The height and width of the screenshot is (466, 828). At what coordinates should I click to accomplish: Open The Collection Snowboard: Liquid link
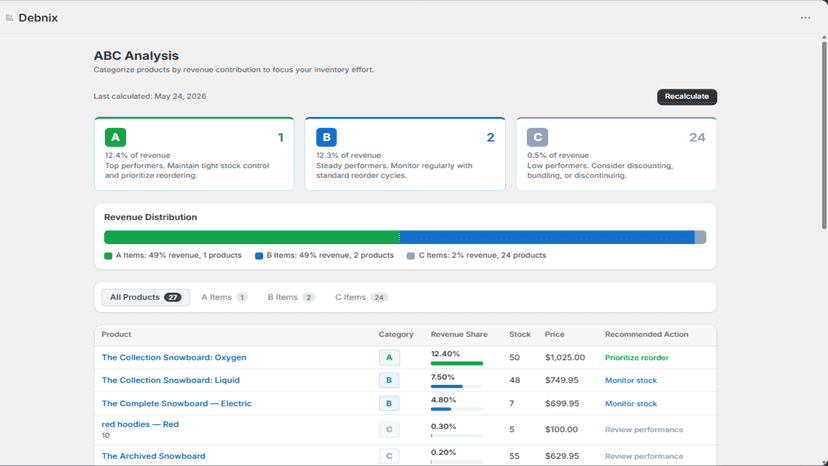tap(171, 380)
